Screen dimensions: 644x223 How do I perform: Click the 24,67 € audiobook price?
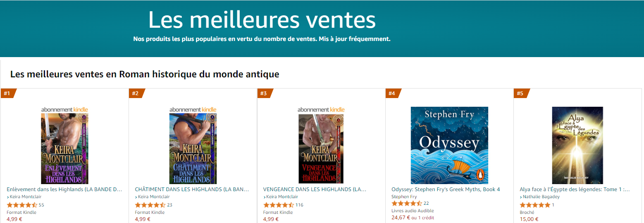pos(401,217)
